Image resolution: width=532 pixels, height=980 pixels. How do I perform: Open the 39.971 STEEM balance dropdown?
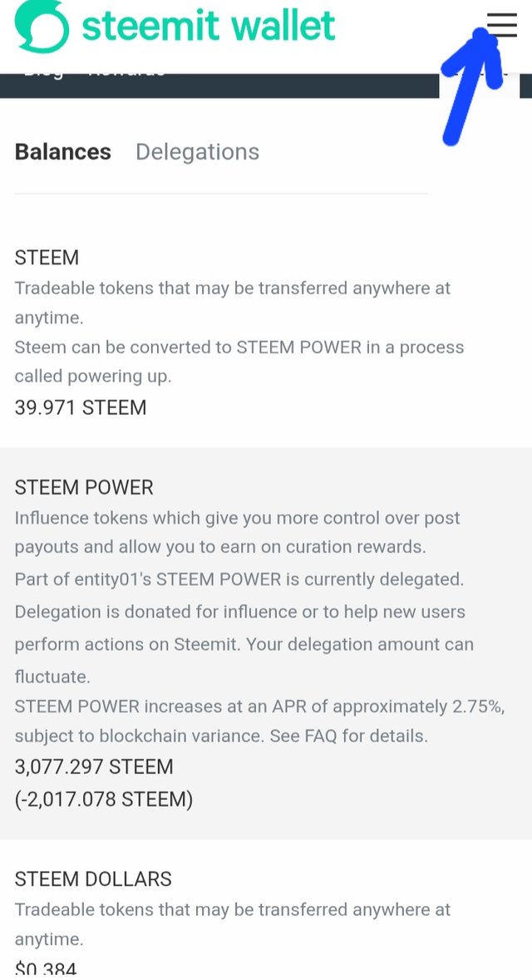pos(81,407)
